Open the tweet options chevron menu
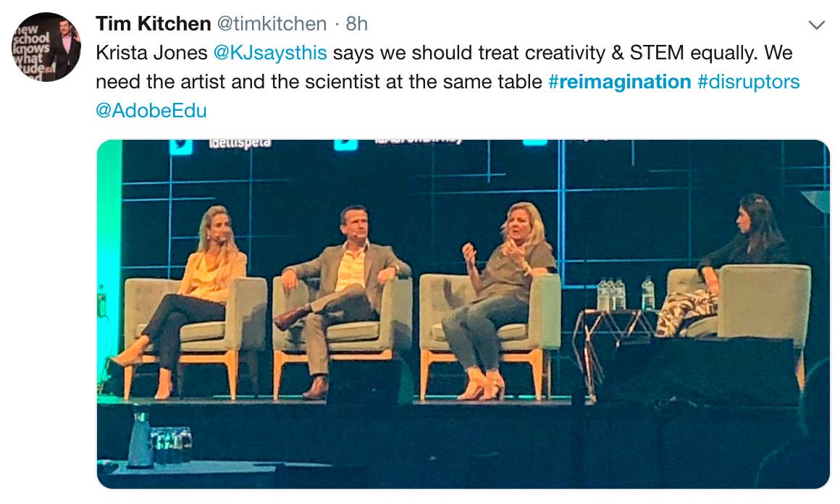 pyautogui.click(x=816, y=25)
